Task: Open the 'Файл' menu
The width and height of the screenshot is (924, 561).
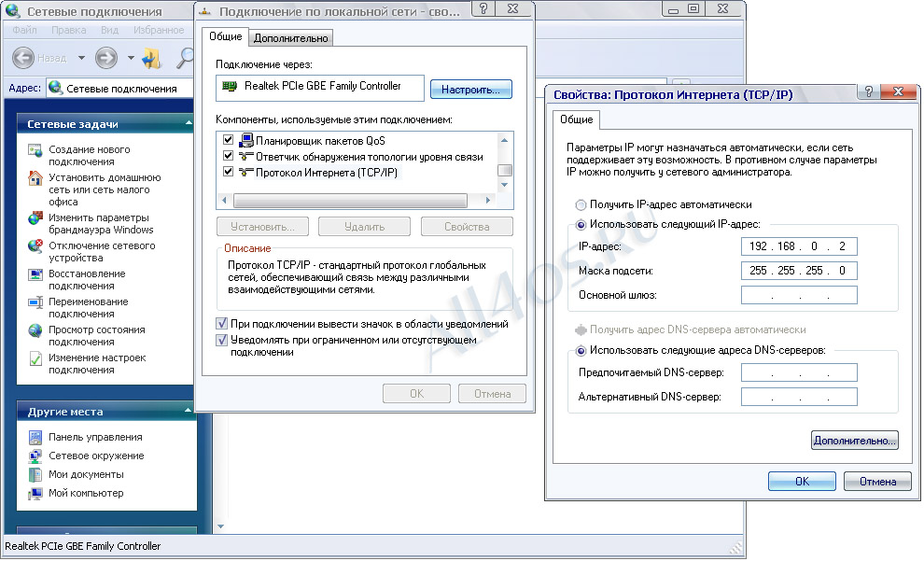Action: coord(25,30)
